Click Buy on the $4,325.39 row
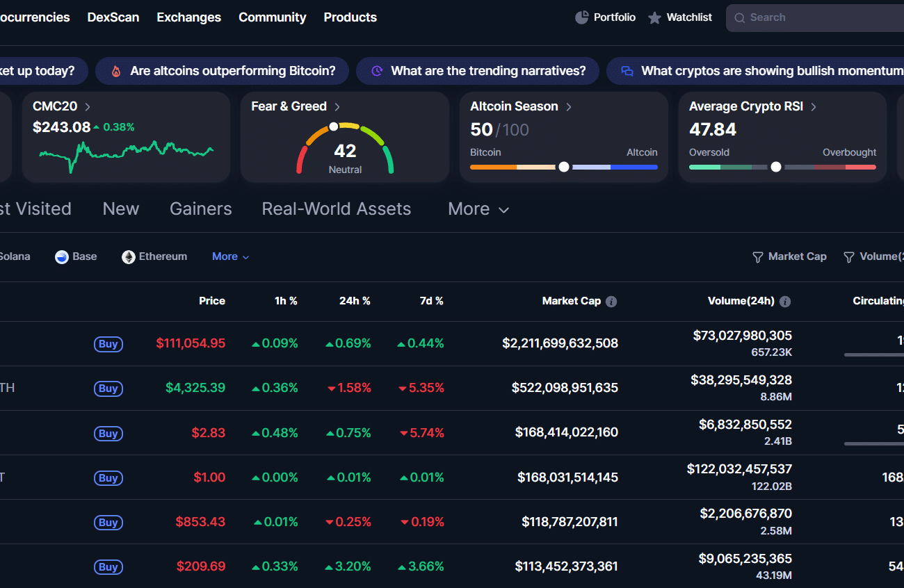 108,389
